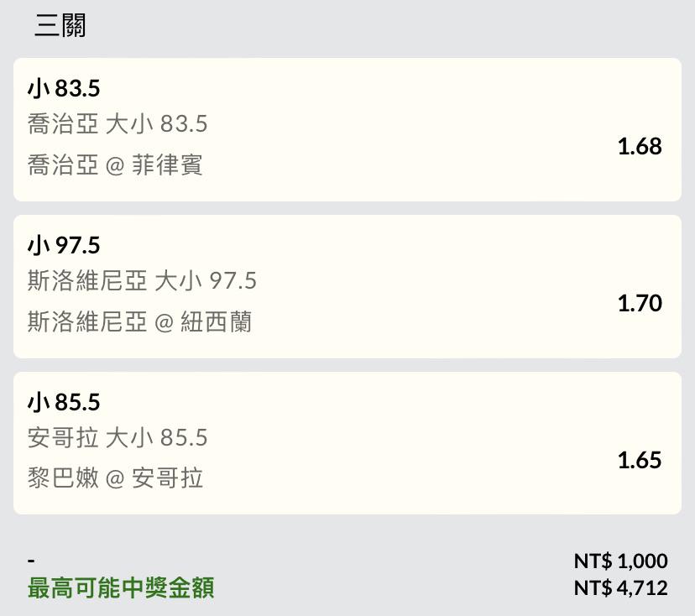Click the dash above 最高可能中獎金額

(31, 561)
